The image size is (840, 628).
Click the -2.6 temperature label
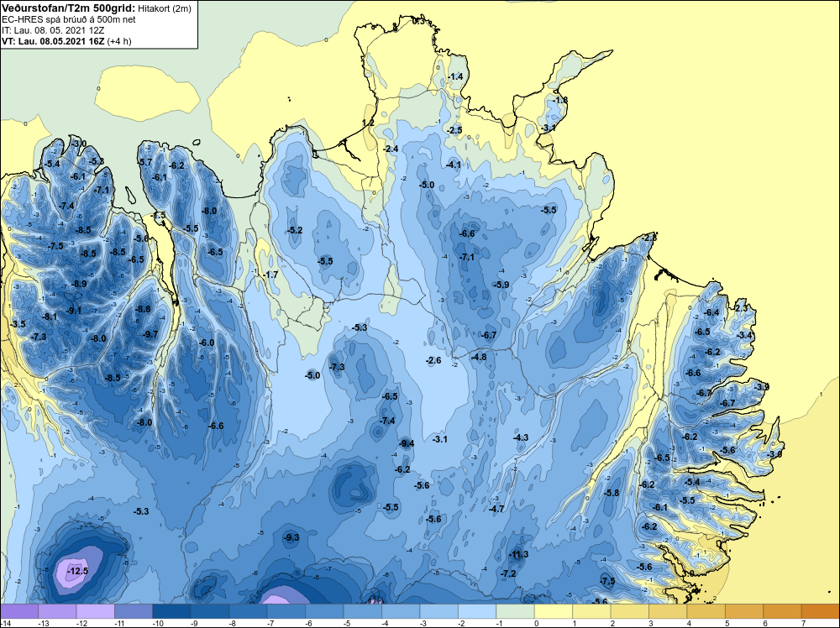pos(433,360)
